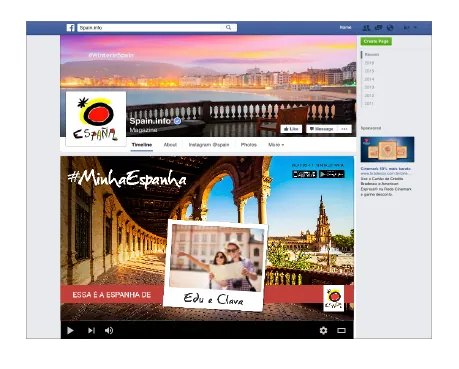This screenshot has width=459, height=369.
Task: Click the Spain.info page name
Action: click(150, 121)
